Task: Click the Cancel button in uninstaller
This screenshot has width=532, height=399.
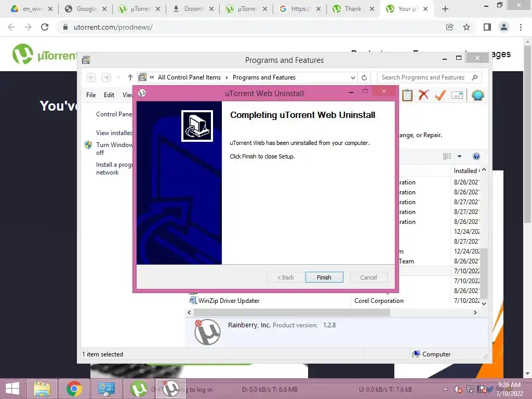Action: tap(368, 277)
